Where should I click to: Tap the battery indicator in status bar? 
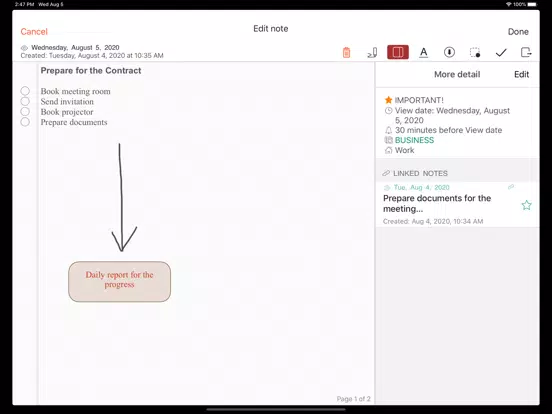coord(532,4)
